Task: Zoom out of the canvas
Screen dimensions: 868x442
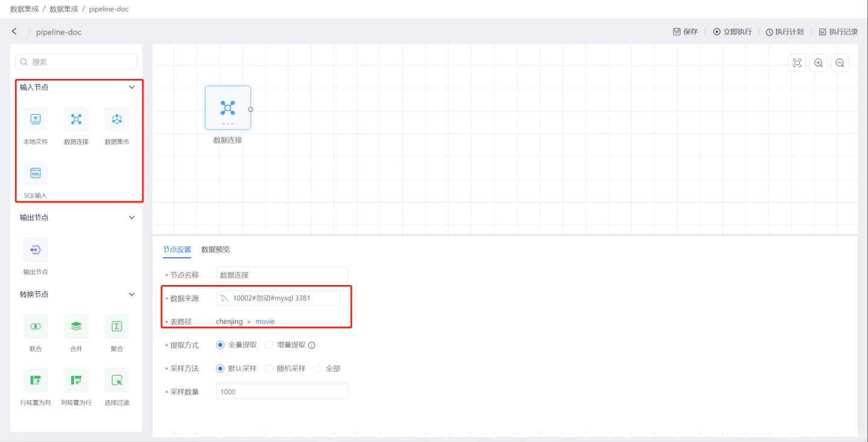Action: point(840,63)
